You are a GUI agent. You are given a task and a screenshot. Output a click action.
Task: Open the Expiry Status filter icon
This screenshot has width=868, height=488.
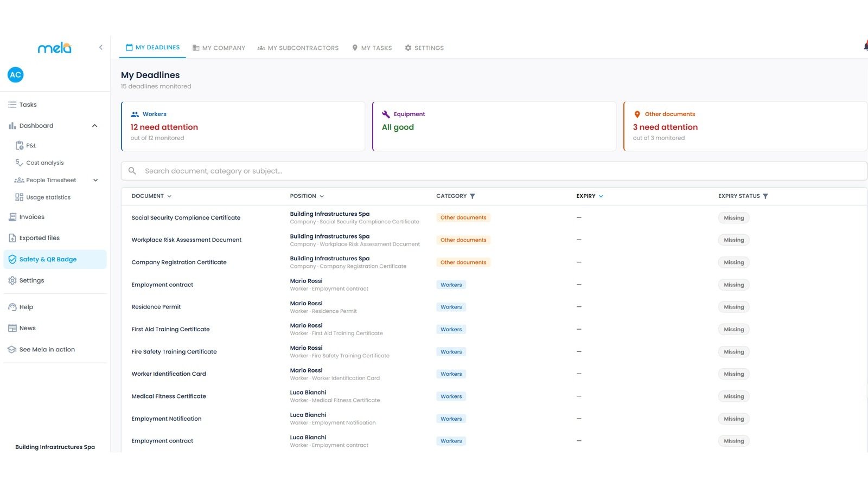click(765, 196)
